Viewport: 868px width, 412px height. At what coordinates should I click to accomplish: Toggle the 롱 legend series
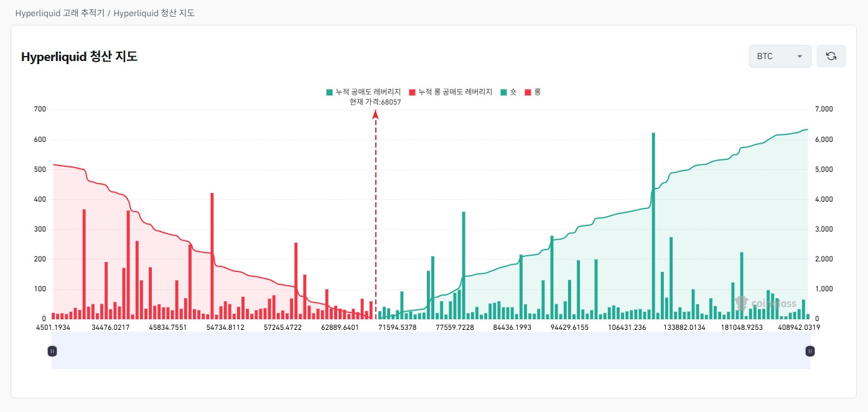(533, 92)
